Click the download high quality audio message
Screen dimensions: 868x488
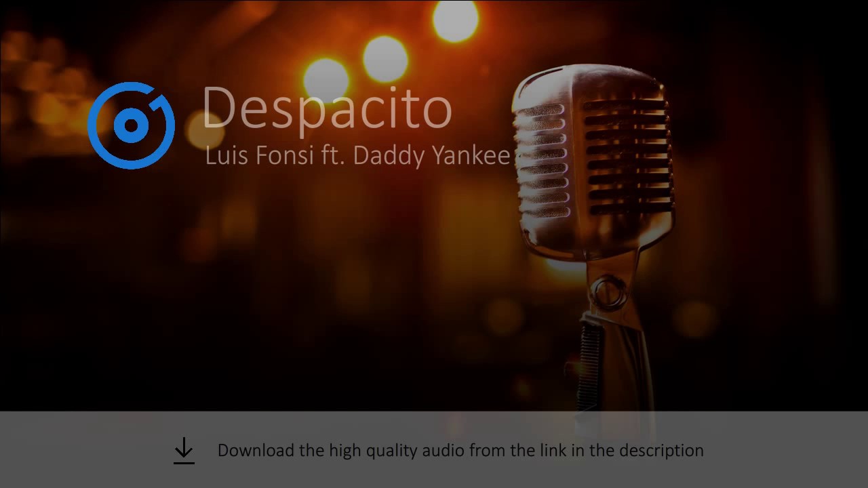click(460, 451)
